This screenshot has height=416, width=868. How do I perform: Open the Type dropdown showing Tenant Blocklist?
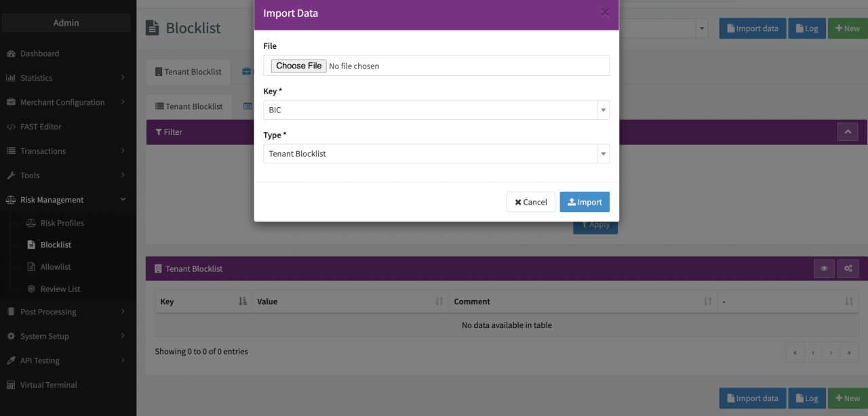pyautogui.click(x=436, y=154)
